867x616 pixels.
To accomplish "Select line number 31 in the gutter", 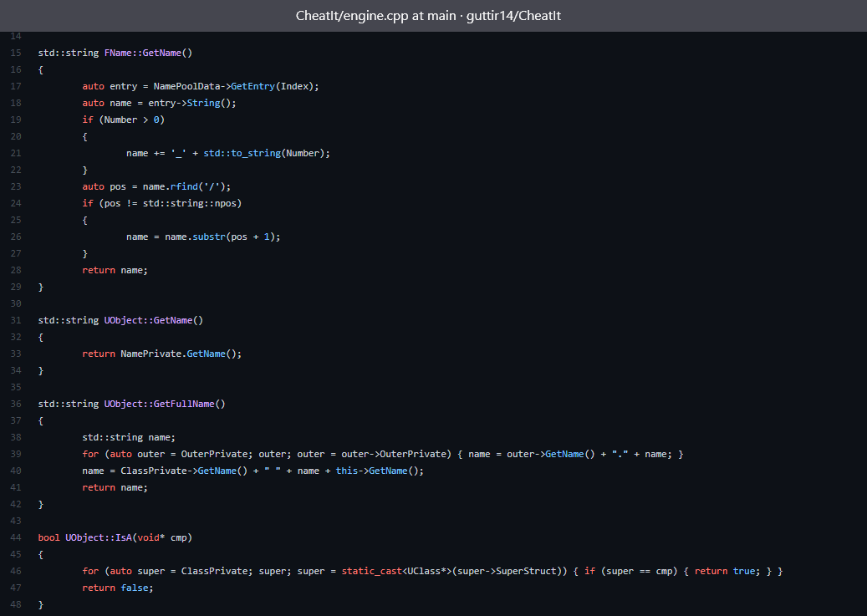I will 17,320.
